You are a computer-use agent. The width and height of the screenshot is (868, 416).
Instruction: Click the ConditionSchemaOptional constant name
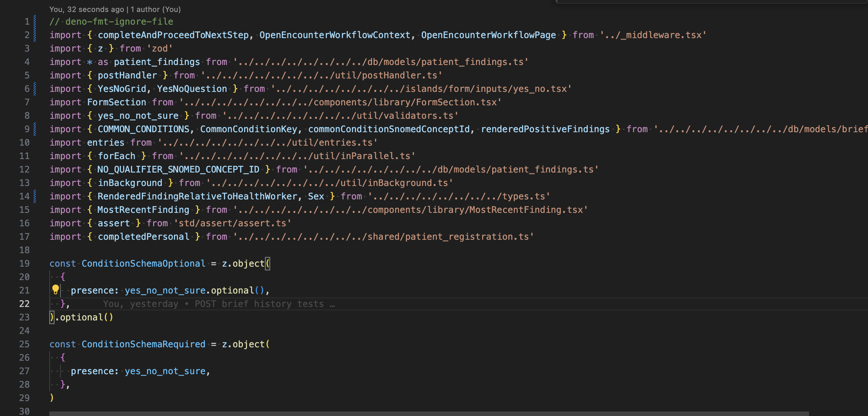point(143,263)
